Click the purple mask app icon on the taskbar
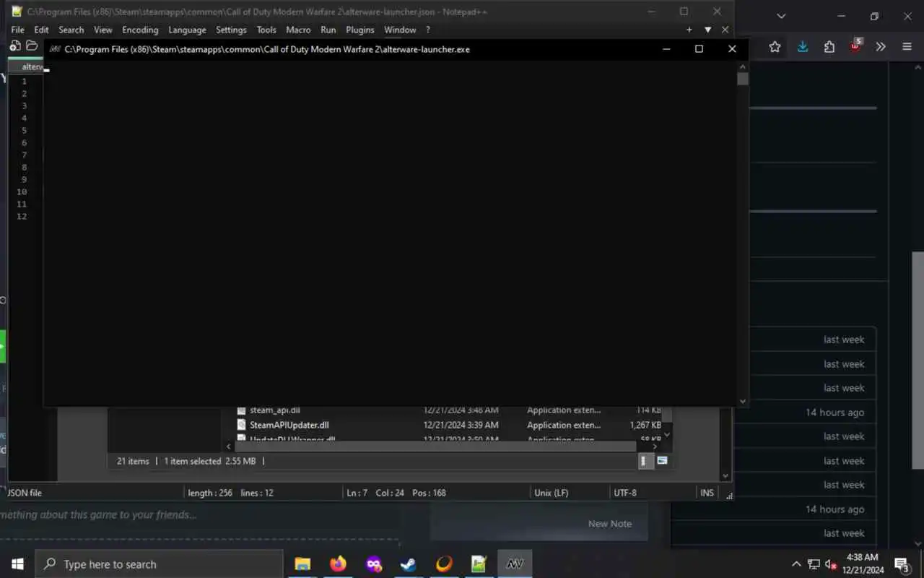 pos(373,564)
